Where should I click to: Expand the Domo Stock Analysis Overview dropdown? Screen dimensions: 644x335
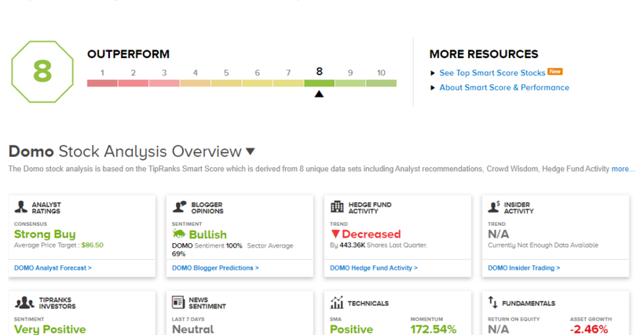(251, 151)
